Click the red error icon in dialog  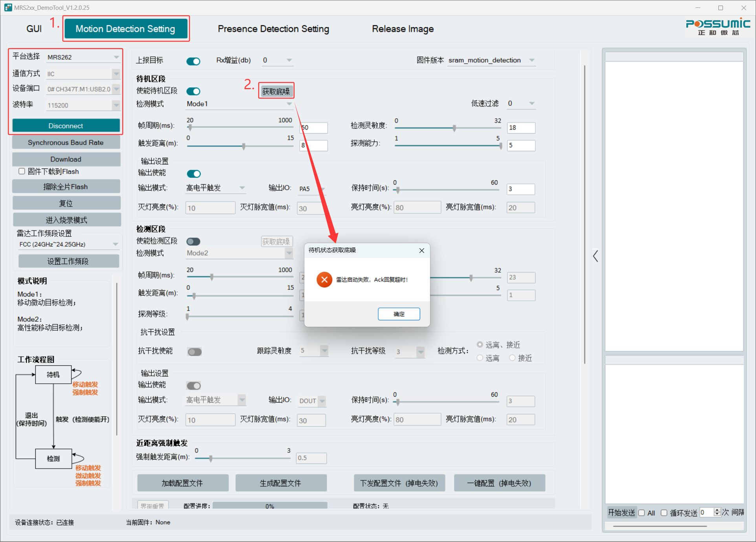[x=324, y=280]
